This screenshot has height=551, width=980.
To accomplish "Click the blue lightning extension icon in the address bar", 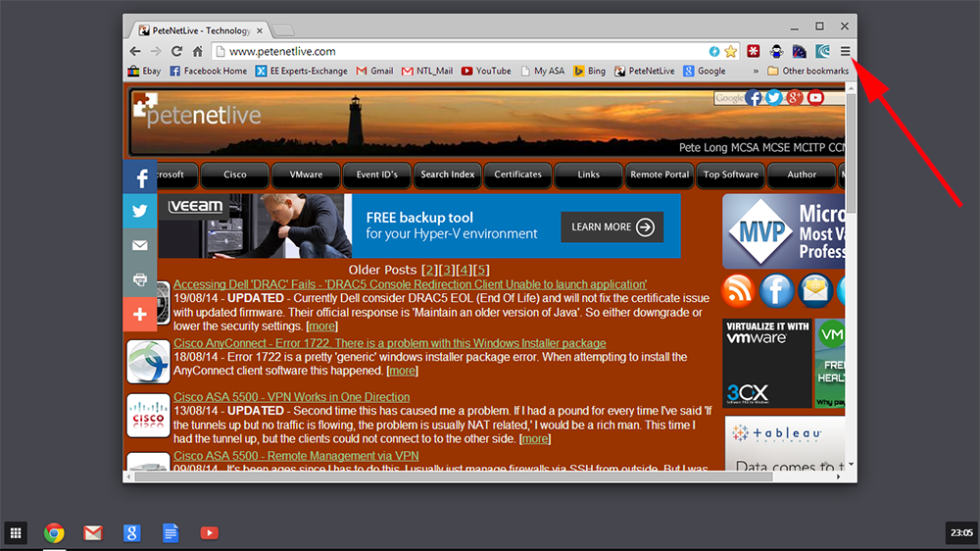I will (713, 51).
